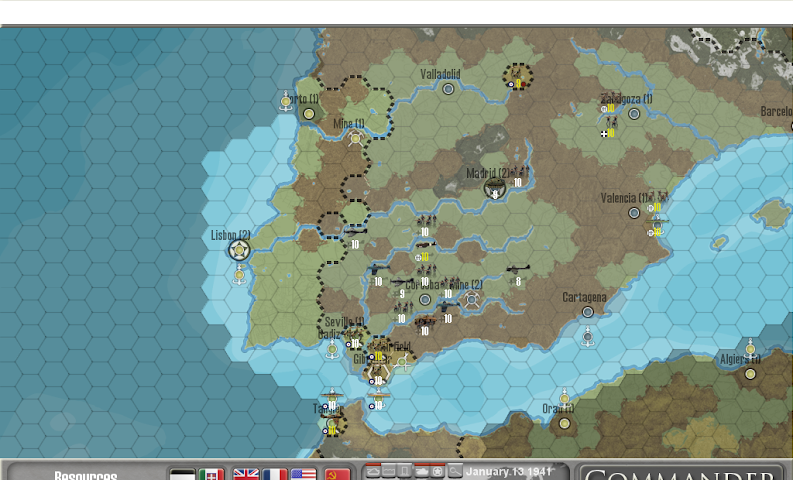Toggle the weather cloud overlay icon
Viewport: 800px width, 480px height.
[x=373, y=471]
